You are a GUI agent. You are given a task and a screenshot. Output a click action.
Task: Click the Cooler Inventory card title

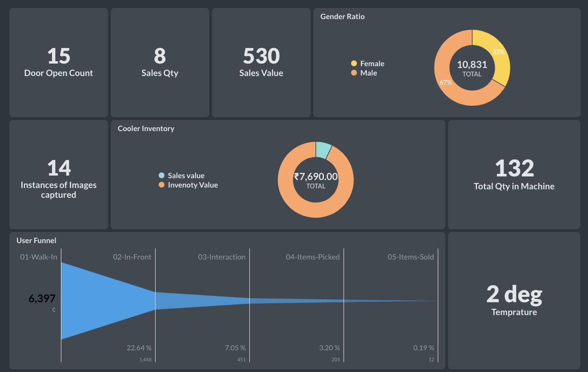(x=146, y=128)
